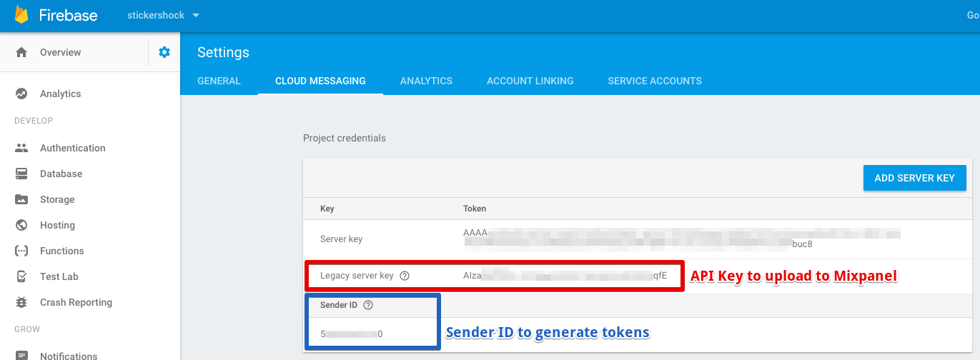Click the Functions brackets icon
The width and height of the screenshot is (980, 360).
click(x=21, y=251)
